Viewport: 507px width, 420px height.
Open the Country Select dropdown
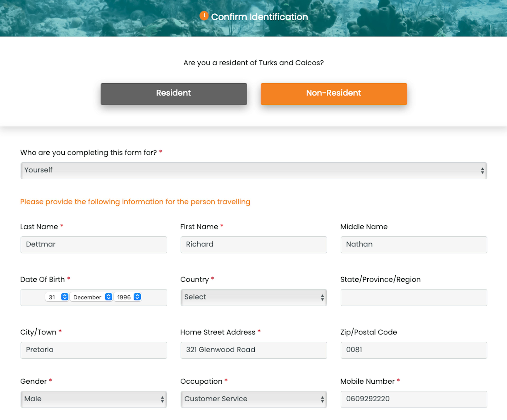[254, 297]
